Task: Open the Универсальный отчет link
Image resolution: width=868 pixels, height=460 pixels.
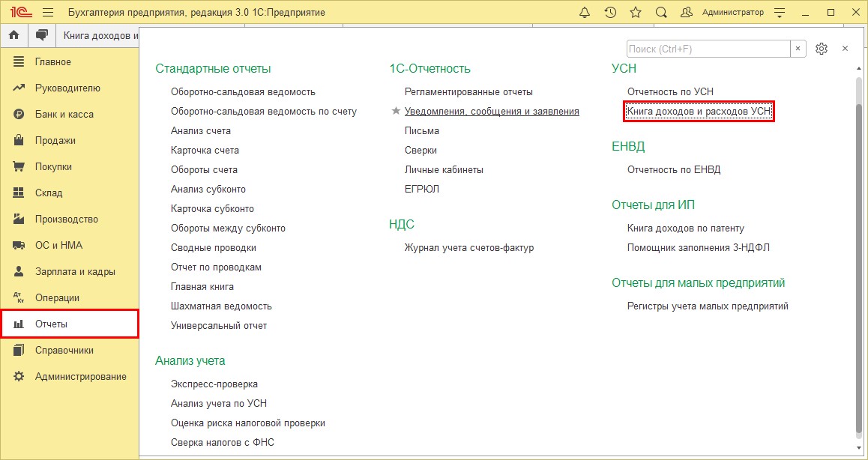Action: tap(219, 326)
